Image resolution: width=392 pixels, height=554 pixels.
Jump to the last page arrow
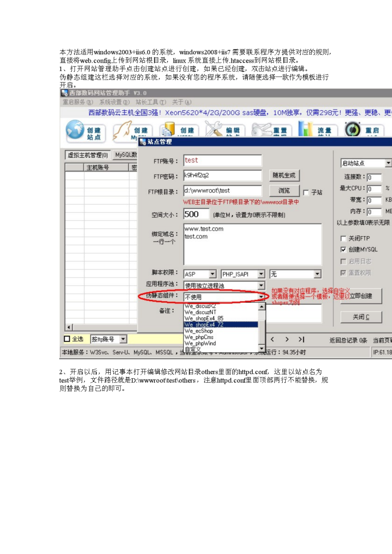coord(301,339)
